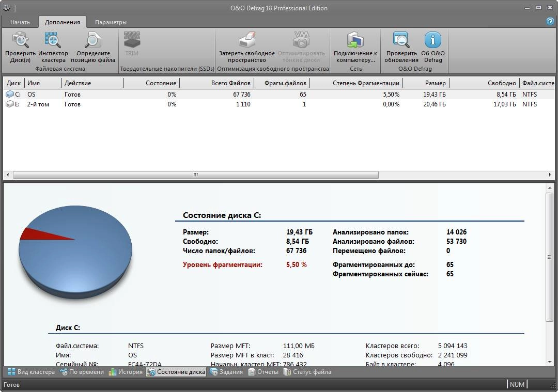Image resolution: width=558 pixels, height=392 pixels.
Task: Click the OS name in drive C row
Action: coord(32,95)
